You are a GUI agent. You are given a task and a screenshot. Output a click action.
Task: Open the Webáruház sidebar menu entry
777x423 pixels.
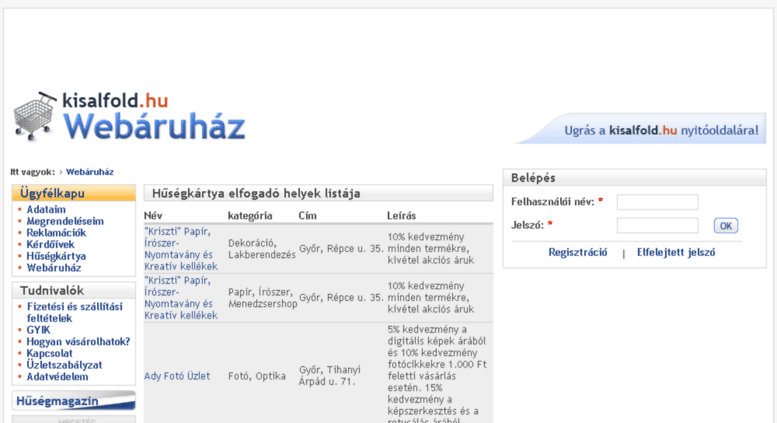pyautogui.click(x=54, y=268)
